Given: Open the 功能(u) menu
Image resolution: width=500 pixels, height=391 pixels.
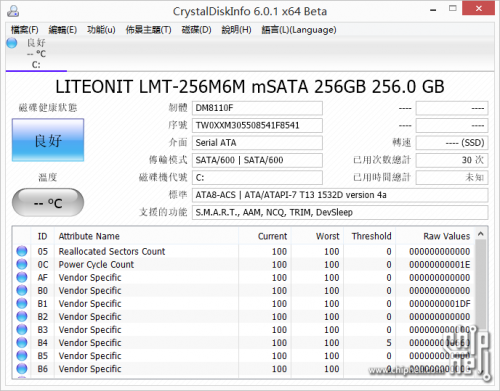Looking at the screenshot, I should pyautogui.click(x=101, y=30).
